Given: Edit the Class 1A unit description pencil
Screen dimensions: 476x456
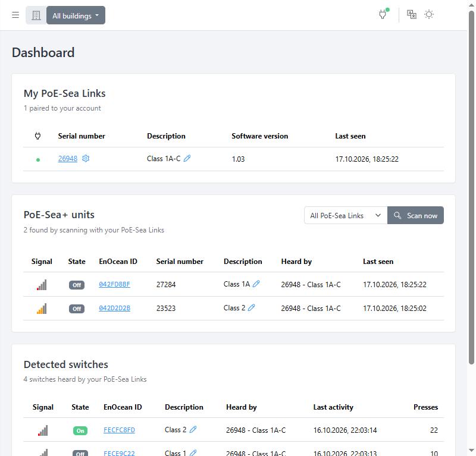Looking at the screenshot, I should pyautogui.click(x=256, y=284).
